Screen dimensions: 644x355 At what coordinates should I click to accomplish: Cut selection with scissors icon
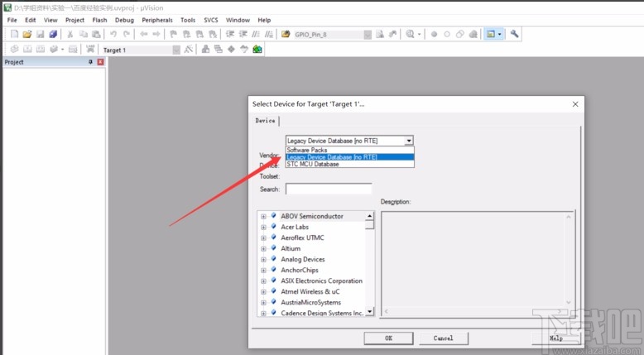(x=70, y=34)
